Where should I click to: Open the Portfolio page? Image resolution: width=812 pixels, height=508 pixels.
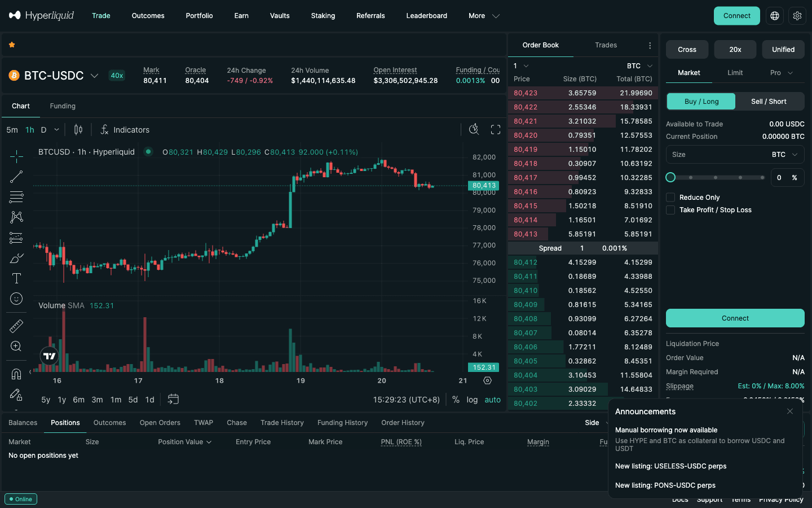click(x=199, y=16)
